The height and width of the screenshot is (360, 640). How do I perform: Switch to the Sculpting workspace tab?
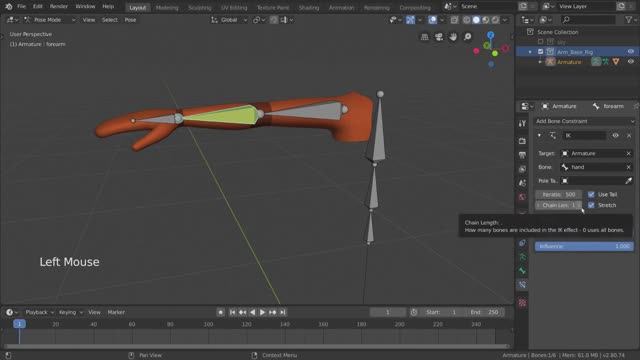coord(200,8)
